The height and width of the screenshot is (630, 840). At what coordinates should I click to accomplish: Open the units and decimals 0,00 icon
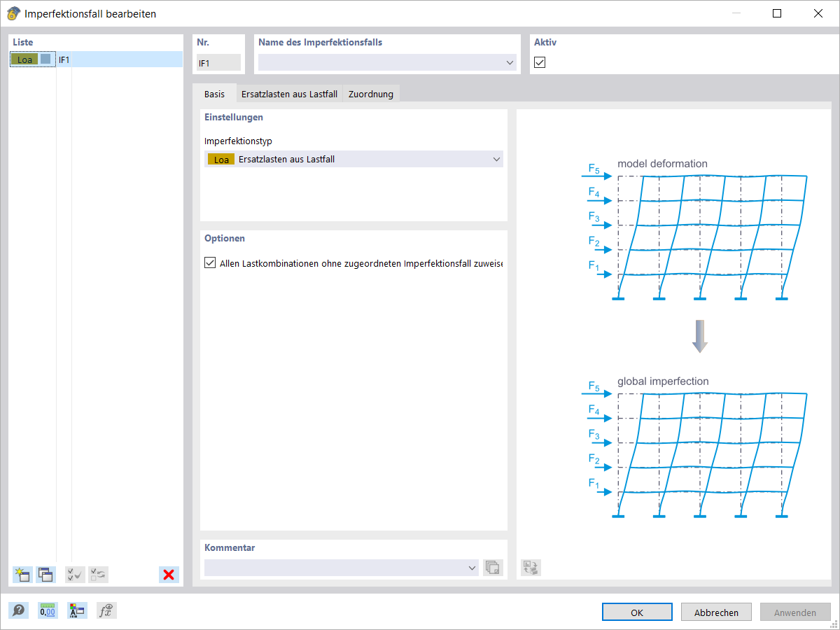[x=48, y=610]
